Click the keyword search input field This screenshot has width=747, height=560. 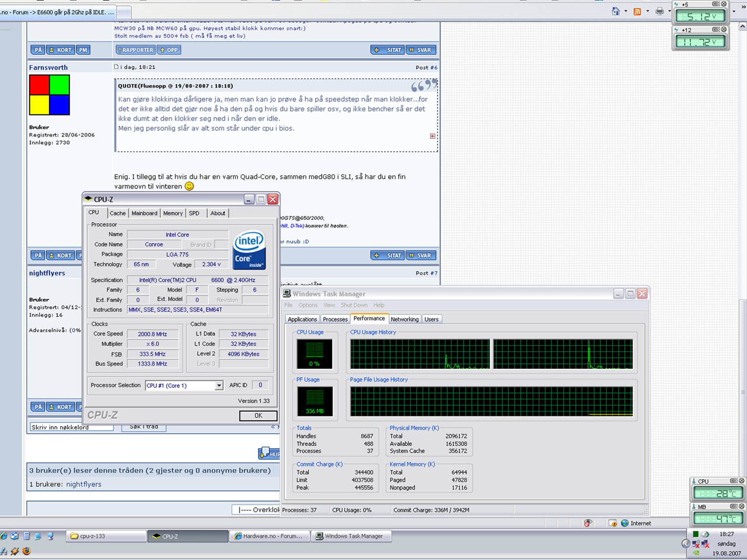tap(71, 427)
